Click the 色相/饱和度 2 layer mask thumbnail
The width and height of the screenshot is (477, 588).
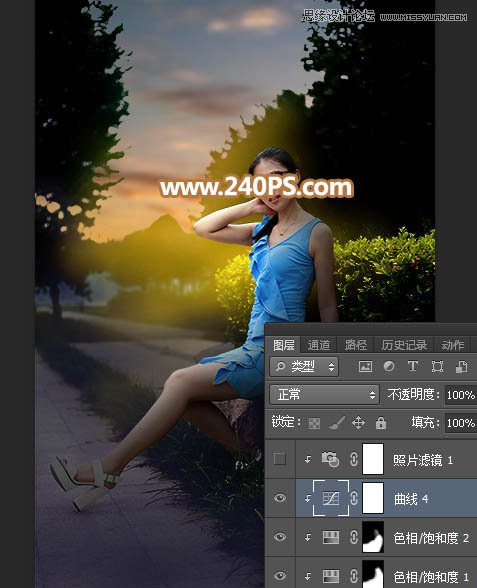point(373,537)
